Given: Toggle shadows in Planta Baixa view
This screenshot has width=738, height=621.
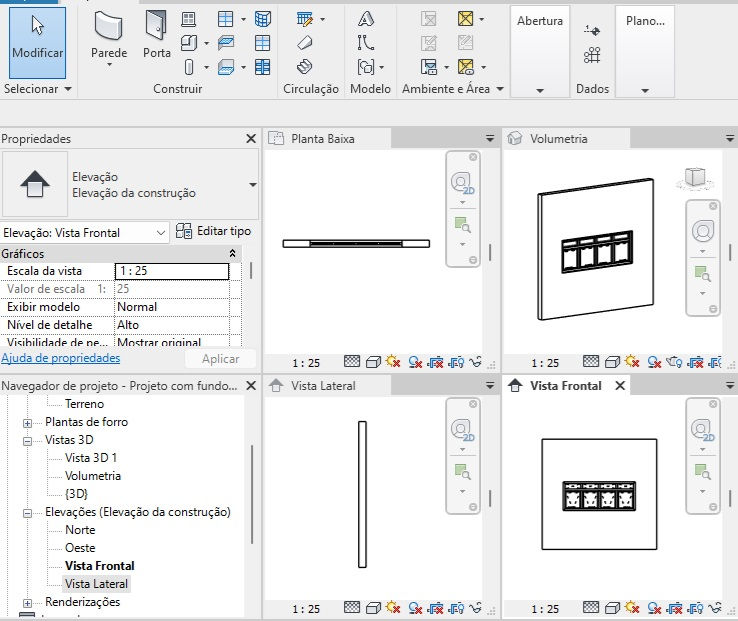Looking at the screenshot, I should point(415,362).
